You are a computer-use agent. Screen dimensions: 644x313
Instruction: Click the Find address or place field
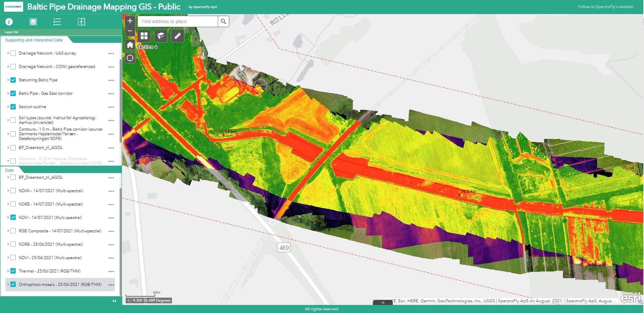(x=178, y=21)
